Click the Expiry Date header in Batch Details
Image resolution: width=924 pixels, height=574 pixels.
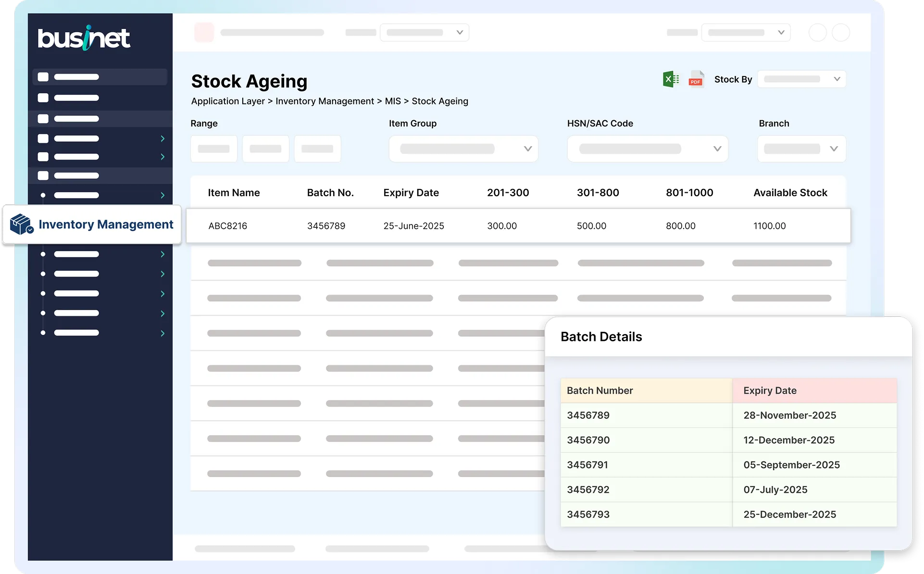815,390
